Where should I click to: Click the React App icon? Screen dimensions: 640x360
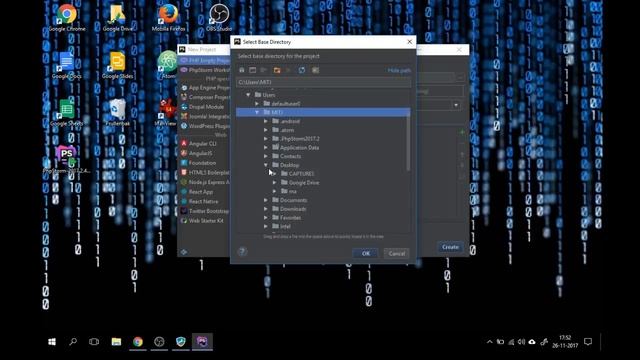(x=184, y=191)
